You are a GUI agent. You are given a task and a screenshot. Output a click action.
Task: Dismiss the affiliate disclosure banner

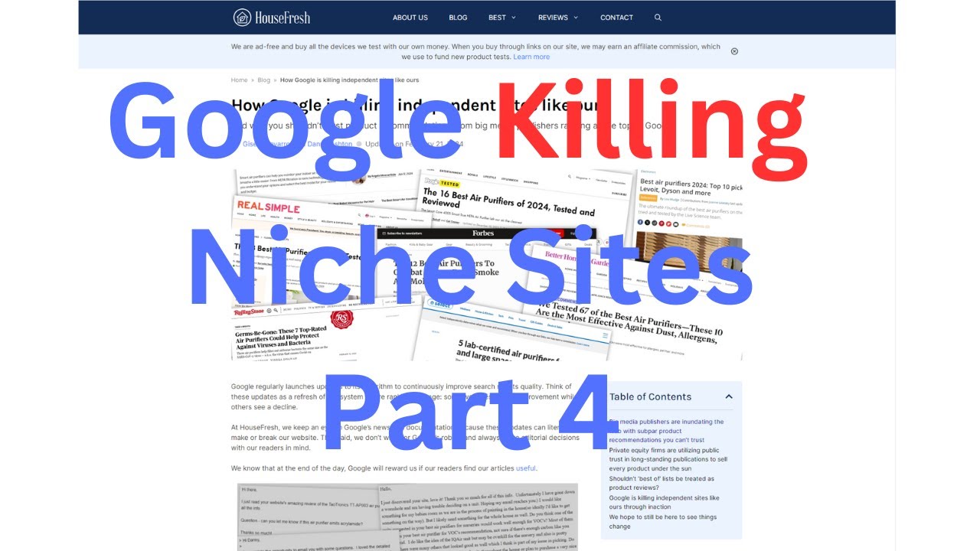tap(734, 51)
